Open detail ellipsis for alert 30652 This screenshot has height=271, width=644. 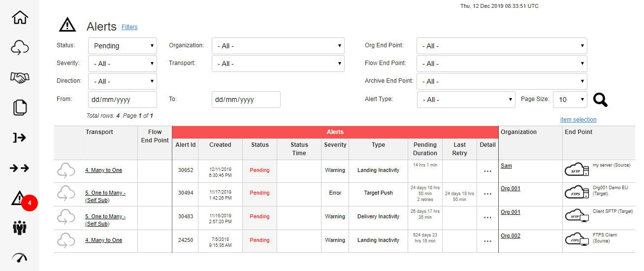click(487, 171)
